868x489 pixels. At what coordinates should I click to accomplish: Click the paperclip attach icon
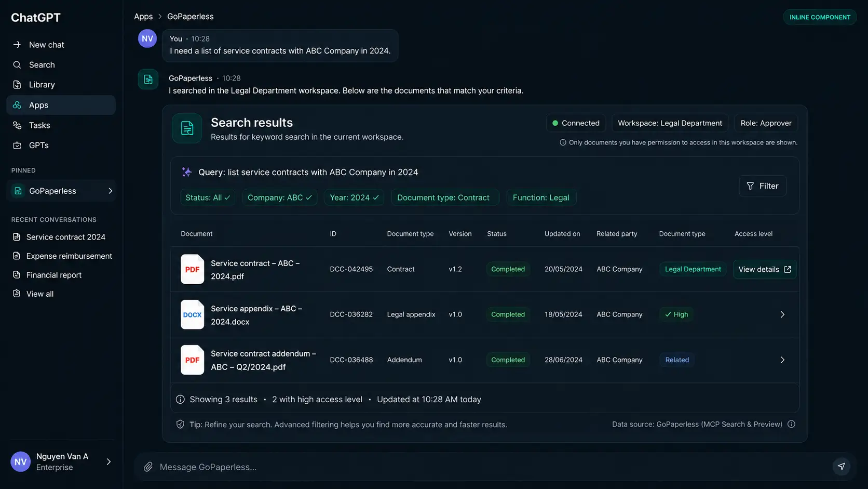pyautogui.click(x=148, y=467)
